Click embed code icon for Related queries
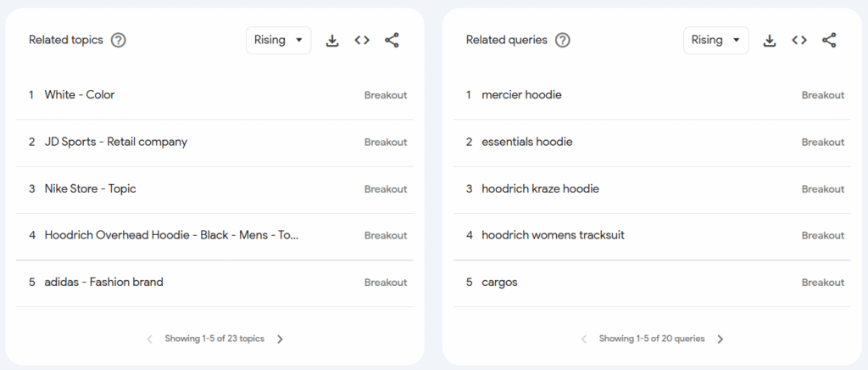Viewport: 868px width, 370px height. (x=799, y=40)
